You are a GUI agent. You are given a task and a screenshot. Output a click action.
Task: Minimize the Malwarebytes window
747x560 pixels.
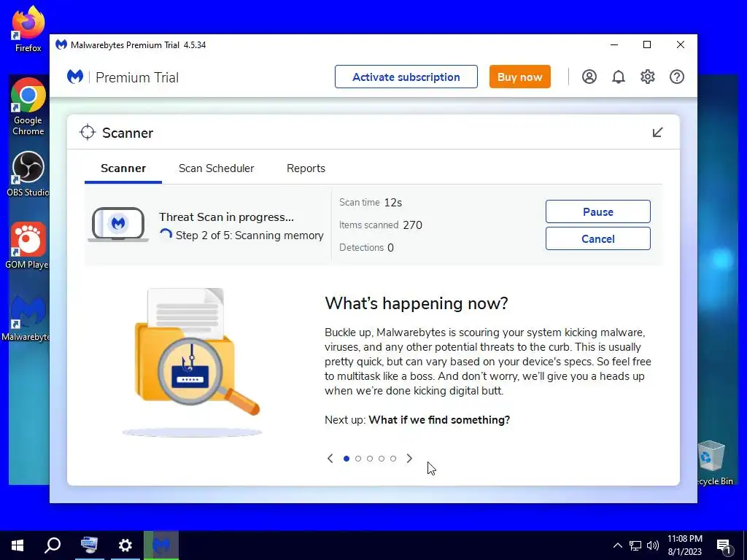pos(614,44)
